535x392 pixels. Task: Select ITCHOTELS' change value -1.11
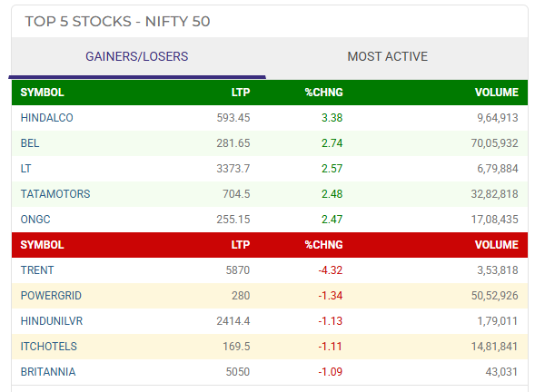331,347
